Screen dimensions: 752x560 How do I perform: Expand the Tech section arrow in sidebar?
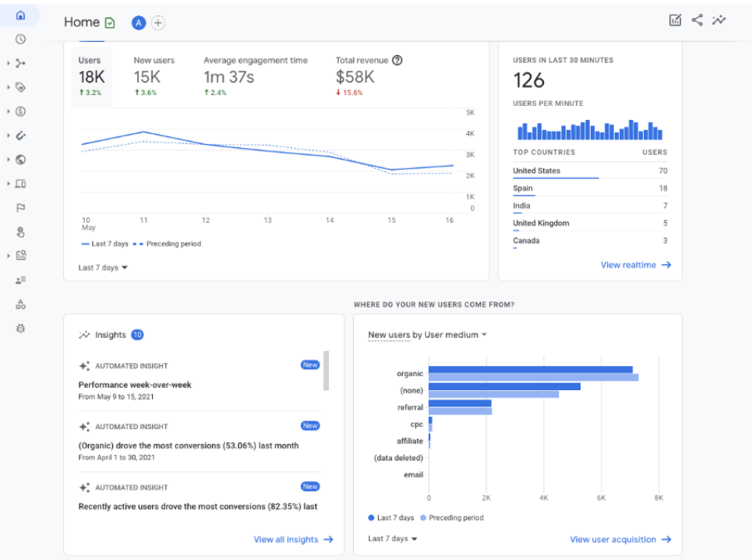8,184
